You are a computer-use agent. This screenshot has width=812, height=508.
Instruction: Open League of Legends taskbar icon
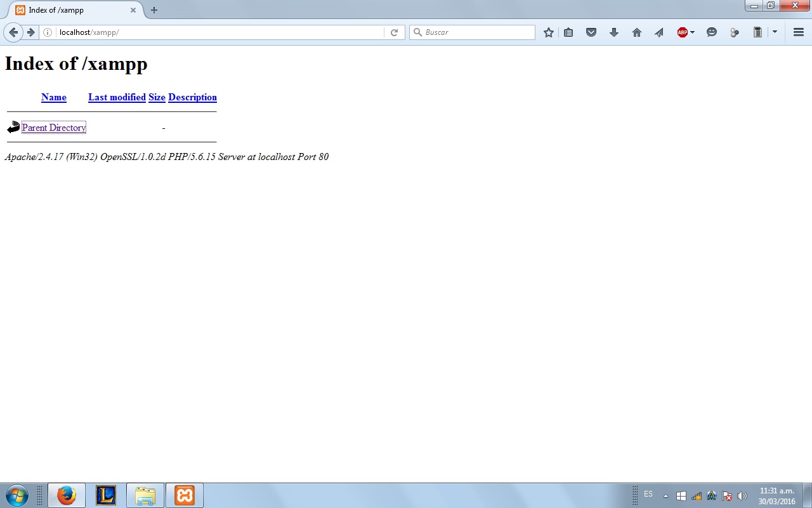[106, 495]
